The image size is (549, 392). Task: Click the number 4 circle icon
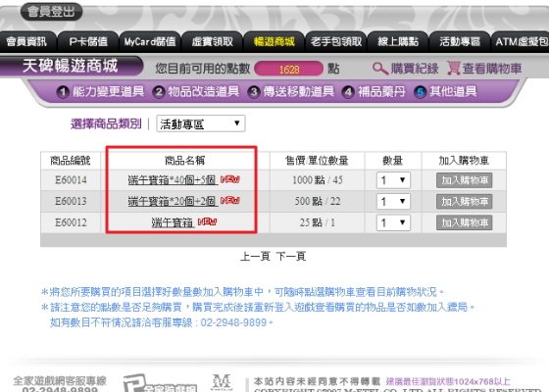(x=348, y=92)
